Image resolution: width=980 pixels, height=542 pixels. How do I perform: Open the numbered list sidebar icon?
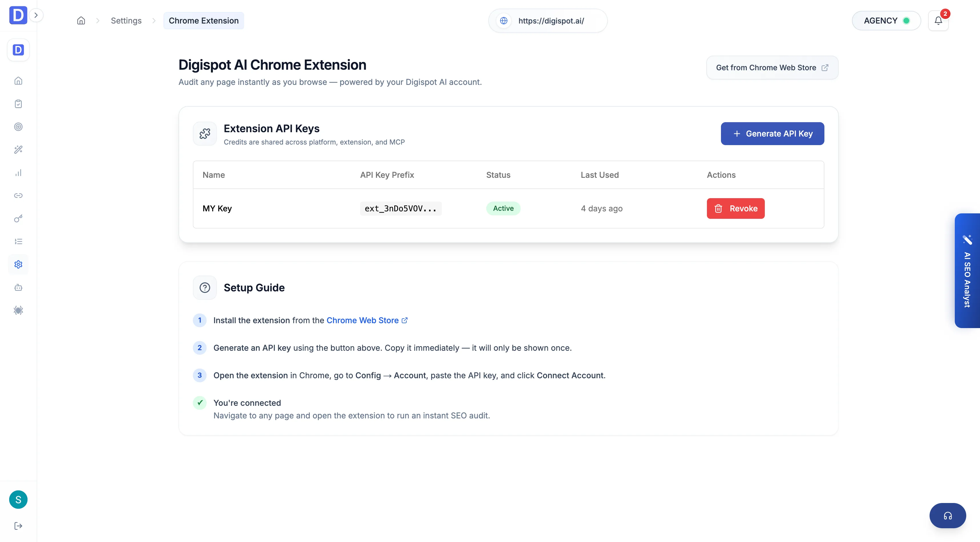pyautogui.click(x=18, y=241)
